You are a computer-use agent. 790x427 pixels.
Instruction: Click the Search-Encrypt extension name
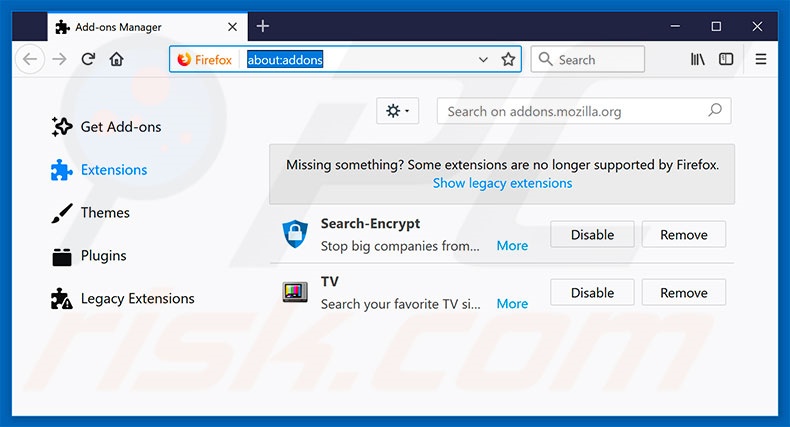click(x=370, y=224)
